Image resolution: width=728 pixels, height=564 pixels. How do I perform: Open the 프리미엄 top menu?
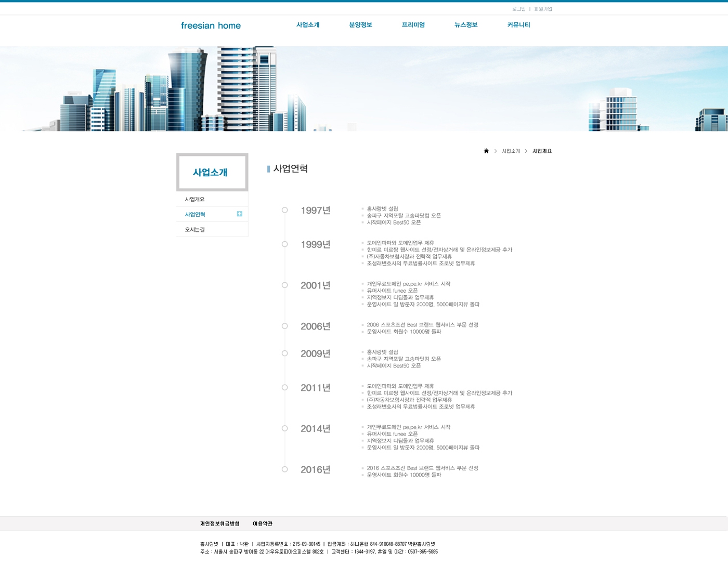click(x=413, y=25)
